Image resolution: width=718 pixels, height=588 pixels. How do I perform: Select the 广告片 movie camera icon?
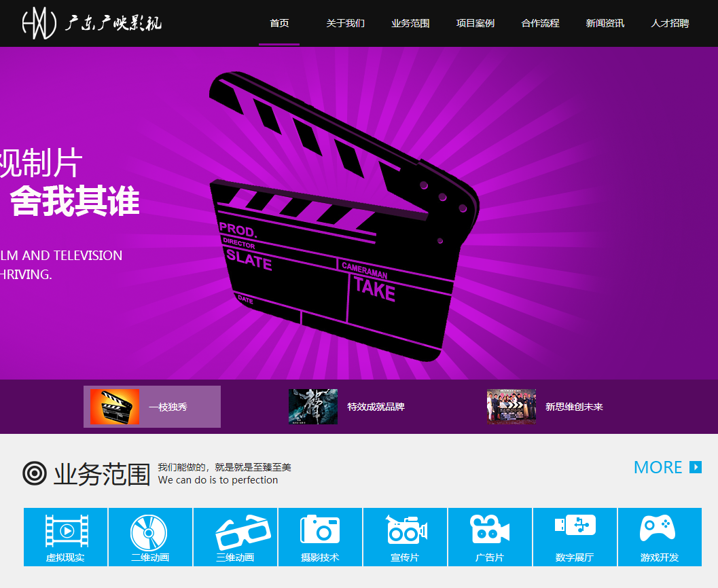pyautogui.click(x=490, y=530)
